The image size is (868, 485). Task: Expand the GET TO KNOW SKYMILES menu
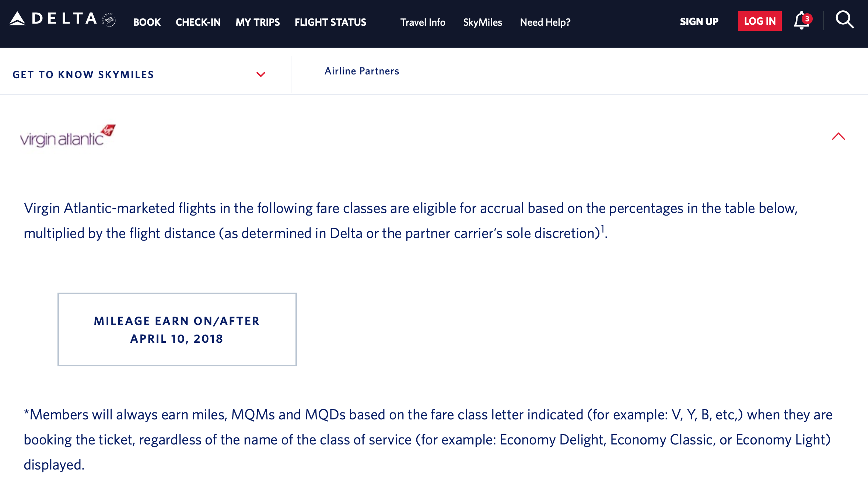point(84,74)
